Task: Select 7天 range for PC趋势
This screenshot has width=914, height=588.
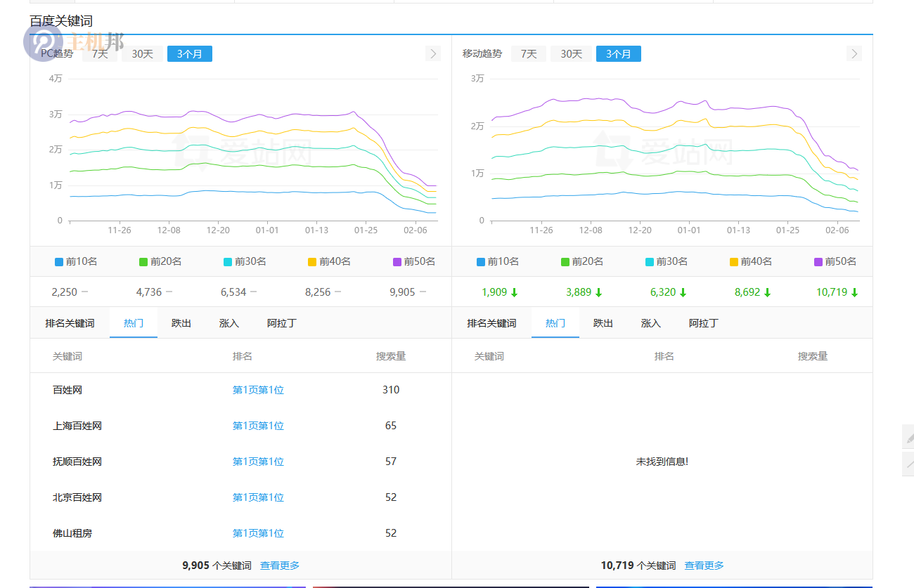Action: point(100,53)
